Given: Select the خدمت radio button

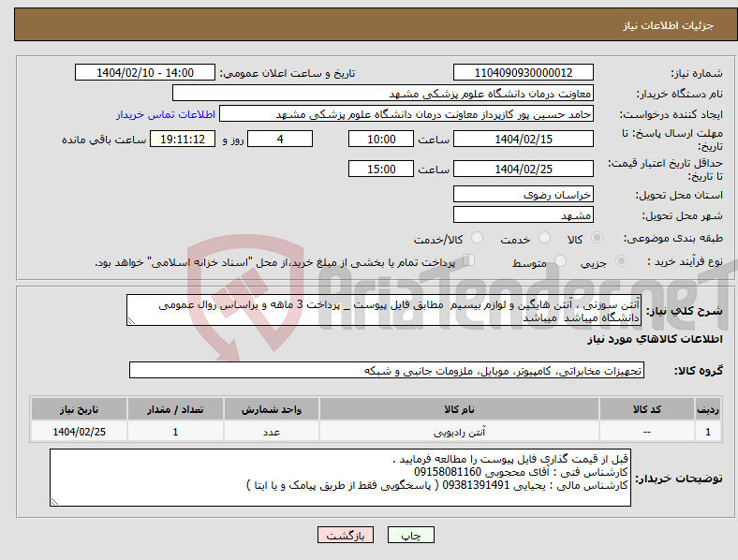Looking at the screenshot, I should pyautogui.click(x=544, y=238).
